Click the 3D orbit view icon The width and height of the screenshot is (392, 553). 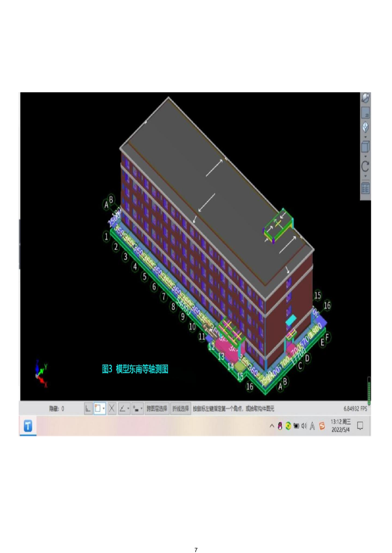click(x=365, y=98)
